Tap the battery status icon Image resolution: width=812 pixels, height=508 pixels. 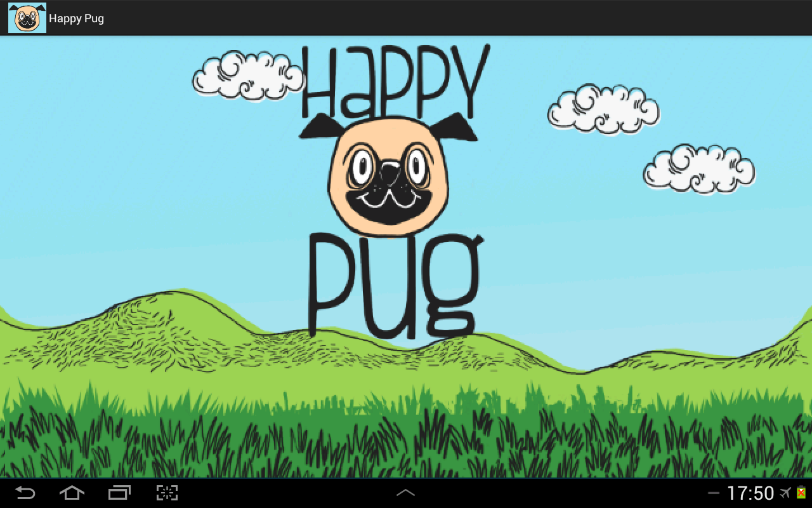tap(801, 493)
